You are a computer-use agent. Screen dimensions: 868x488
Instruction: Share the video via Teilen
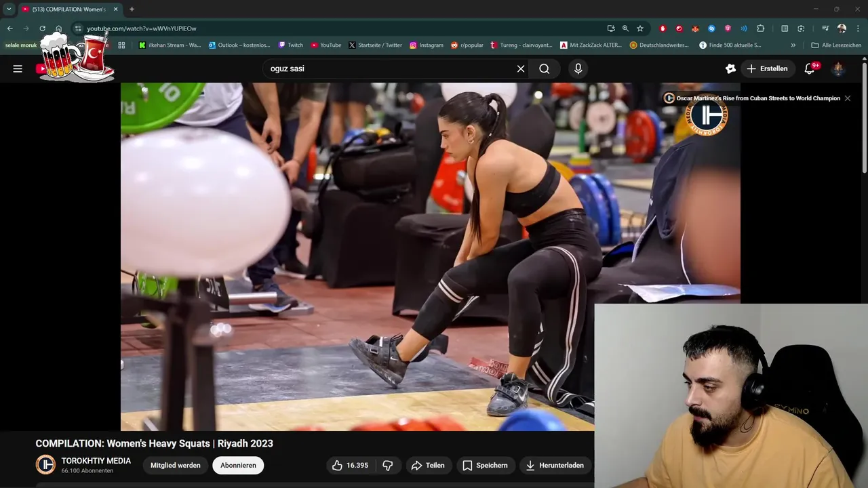coord(427,465)
